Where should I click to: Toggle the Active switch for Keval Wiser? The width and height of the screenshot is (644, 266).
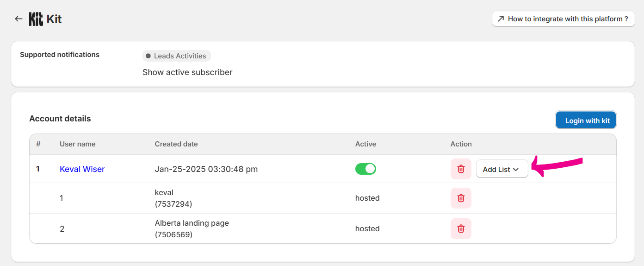[x=365, y=169]
